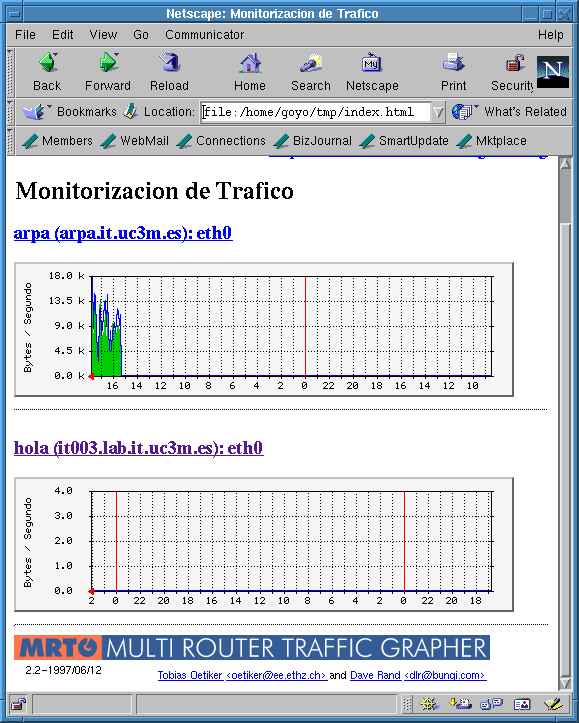579x723 pixels.
Task: Click the Dave Rand email link
Action: (x=418, y=675)
